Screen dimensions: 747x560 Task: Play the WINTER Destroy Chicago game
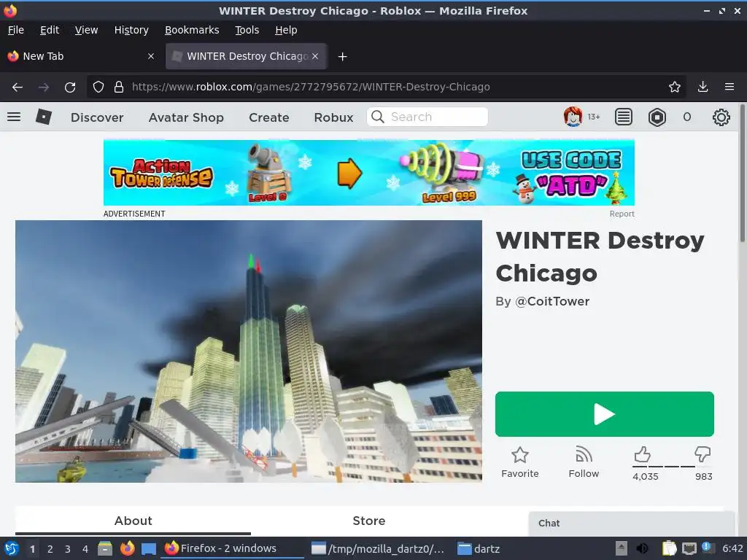pyautogui.click(x=605, y=414)
